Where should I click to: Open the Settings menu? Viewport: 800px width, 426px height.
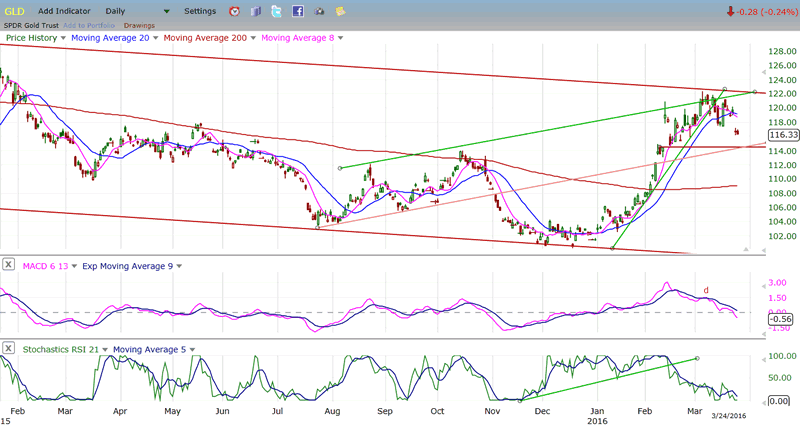200,11
